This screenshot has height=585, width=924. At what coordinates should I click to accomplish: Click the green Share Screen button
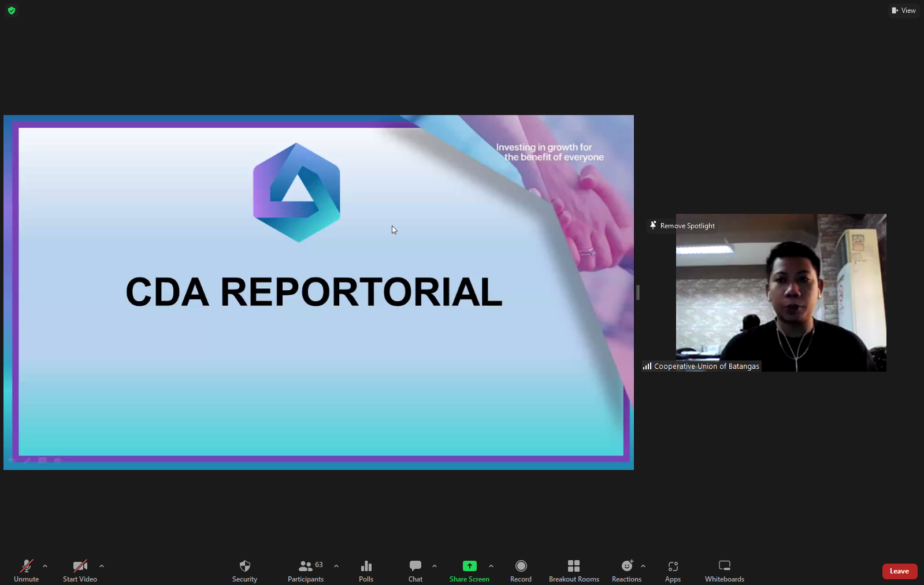click(469, 571)
